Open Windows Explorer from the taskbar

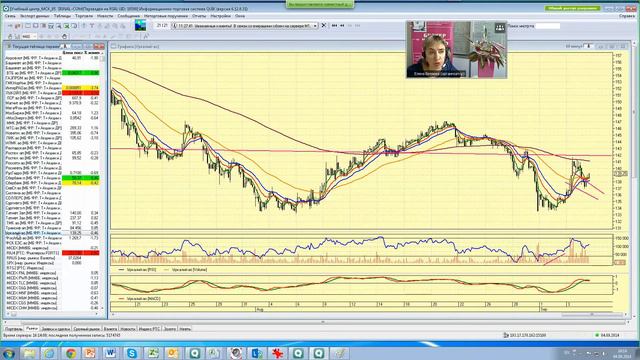click(x=29, y=353)
